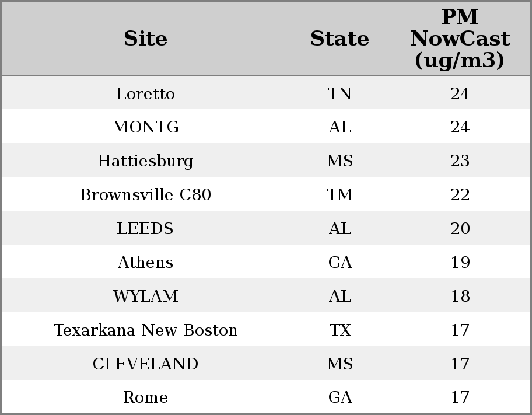The image size is (532, 415).
Task: Click the PM NowCast column header
Action: pyautogui.click(x=460, y=39)
